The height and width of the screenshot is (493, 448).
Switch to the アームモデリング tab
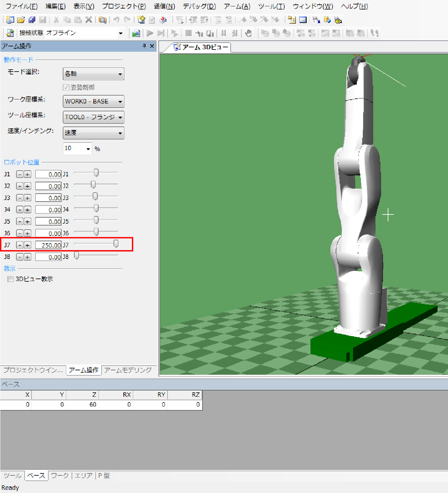click(128, 370)
